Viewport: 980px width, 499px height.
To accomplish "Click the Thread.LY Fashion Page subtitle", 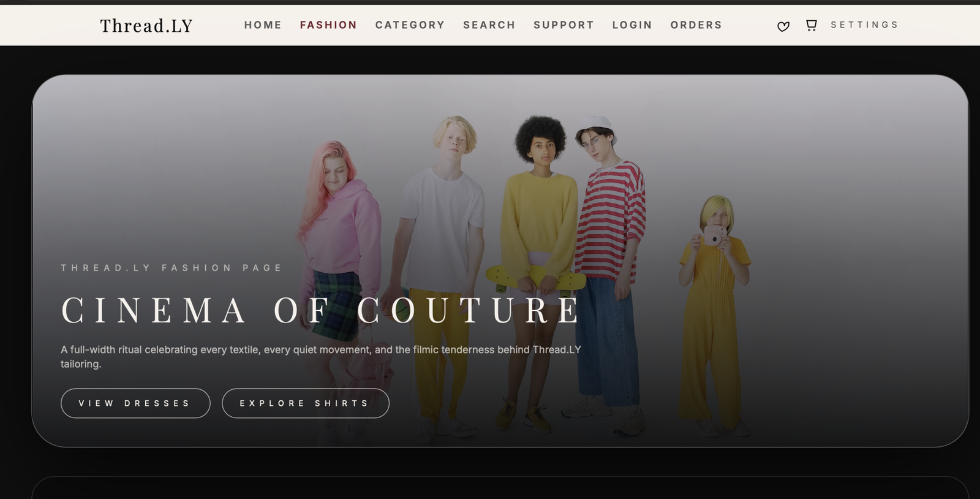I will pos(171,268).
